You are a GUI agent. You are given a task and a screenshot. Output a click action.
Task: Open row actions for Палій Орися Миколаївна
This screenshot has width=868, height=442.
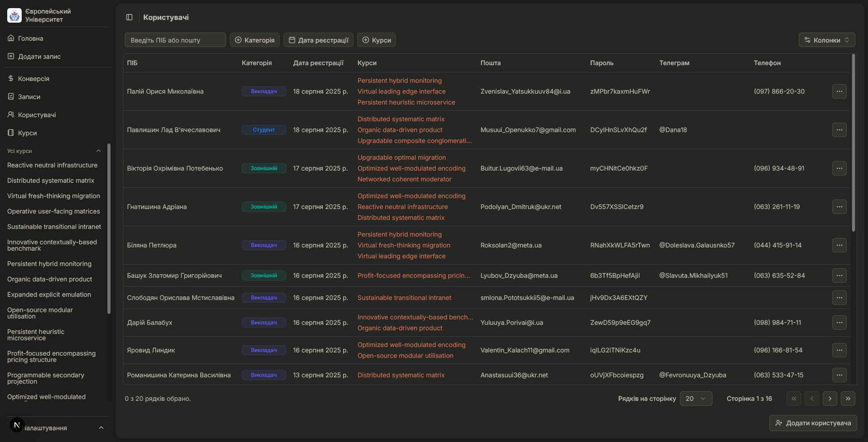[x=839, y=91]
